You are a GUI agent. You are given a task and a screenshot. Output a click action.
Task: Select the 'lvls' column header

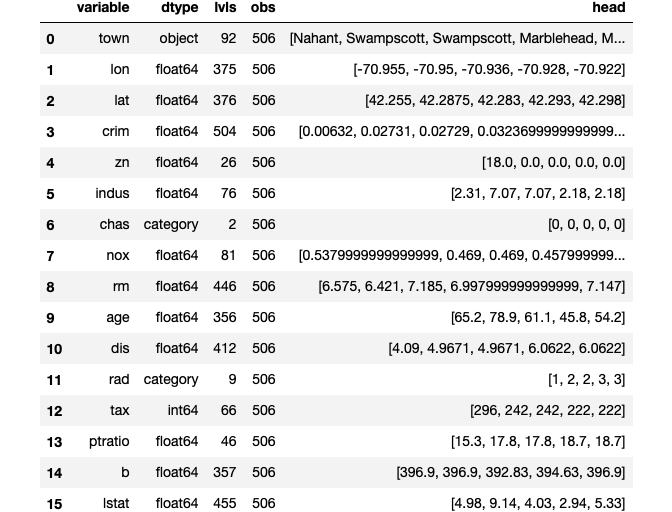225,8
